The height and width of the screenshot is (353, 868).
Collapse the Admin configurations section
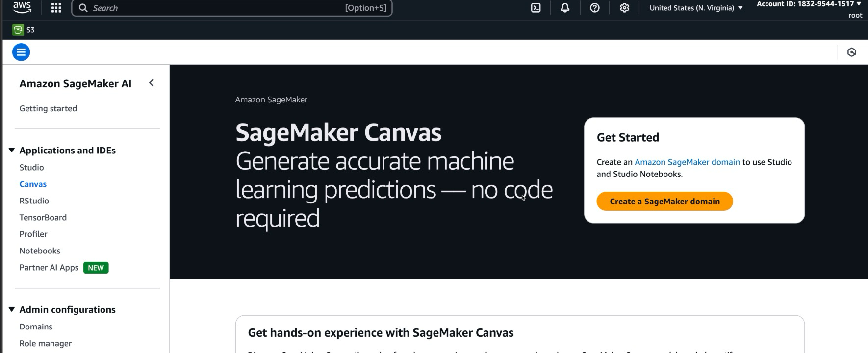[12, 309]
